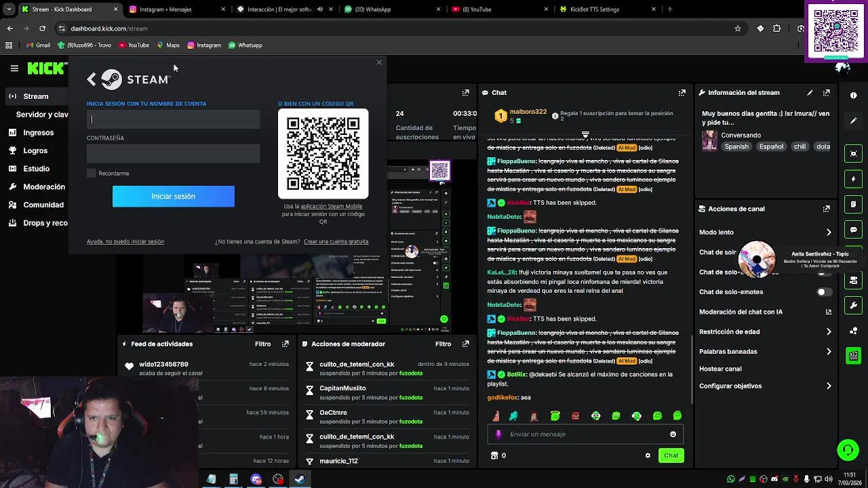This screenshot has height=488, width=868.
Task: Close the Steam login dialog
Action: pos(379,62)
